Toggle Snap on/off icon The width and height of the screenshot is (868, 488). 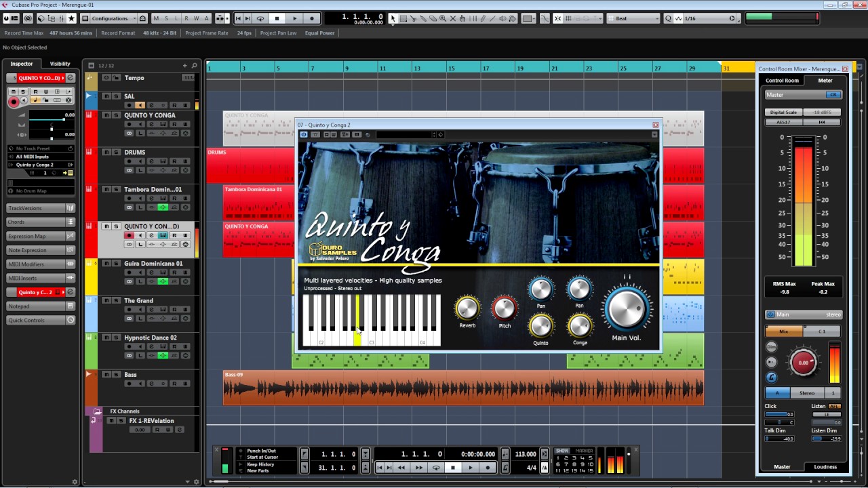tap(557, 18)
